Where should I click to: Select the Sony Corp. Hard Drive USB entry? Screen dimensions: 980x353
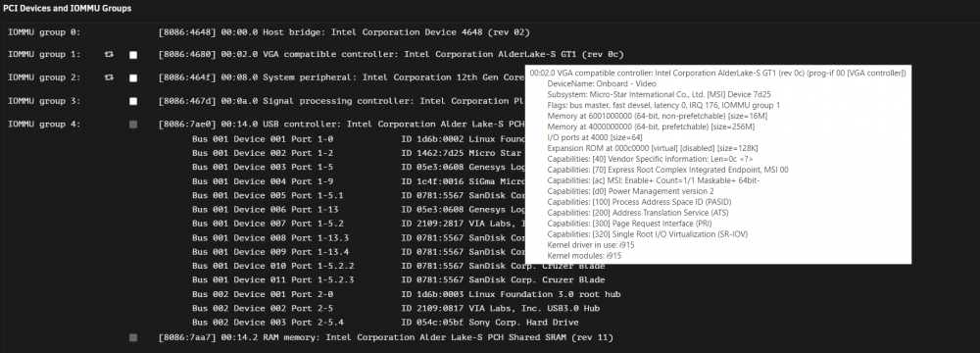pos(385,323)
